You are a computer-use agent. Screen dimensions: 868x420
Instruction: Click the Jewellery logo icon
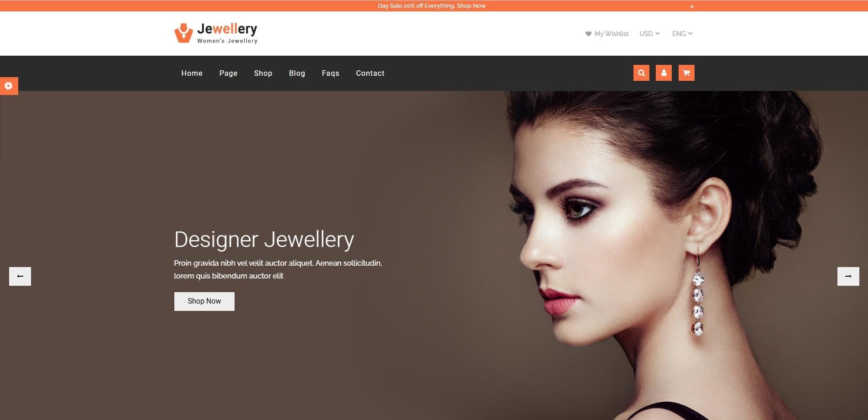click(183, 33)
